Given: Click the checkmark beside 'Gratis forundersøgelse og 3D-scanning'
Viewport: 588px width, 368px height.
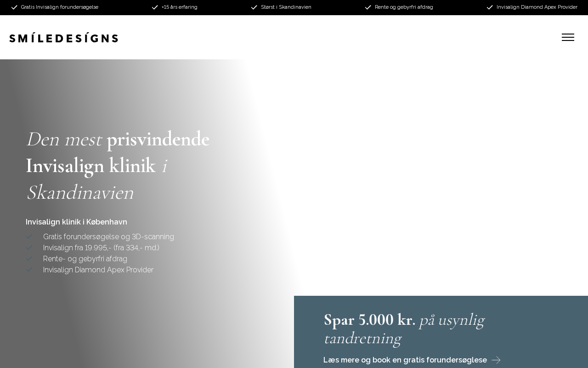Looking at the screenshot, I should coord(29,237).
